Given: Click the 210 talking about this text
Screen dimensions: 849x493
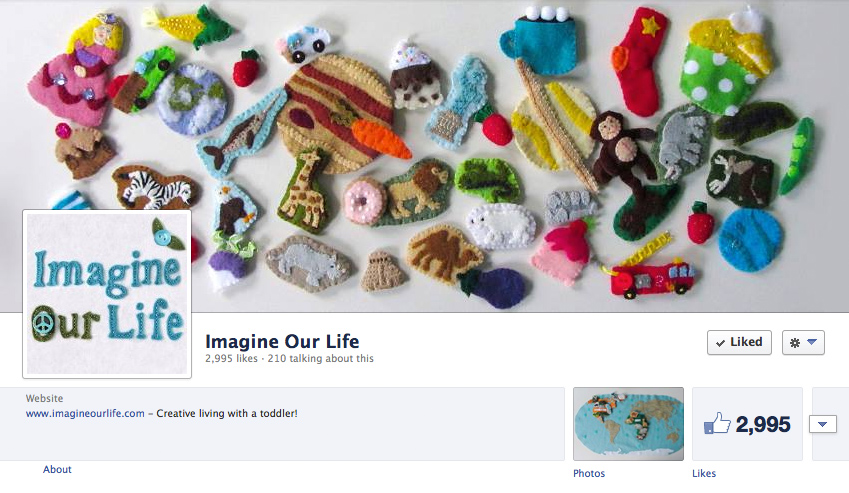Looking at the screenshot, I should tap(321, 358).
